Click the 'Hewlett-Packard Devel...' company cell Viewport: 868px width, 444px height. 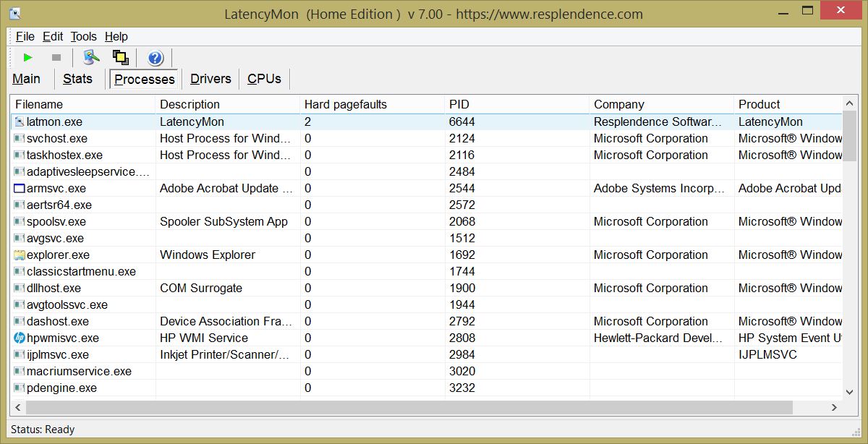click(658, 338)
